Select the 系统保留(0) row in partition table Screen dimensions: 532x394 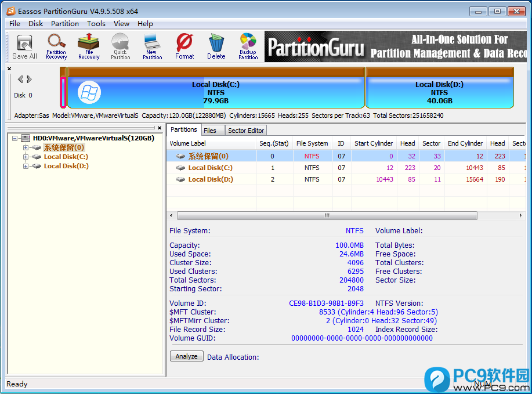pos(346,156)
